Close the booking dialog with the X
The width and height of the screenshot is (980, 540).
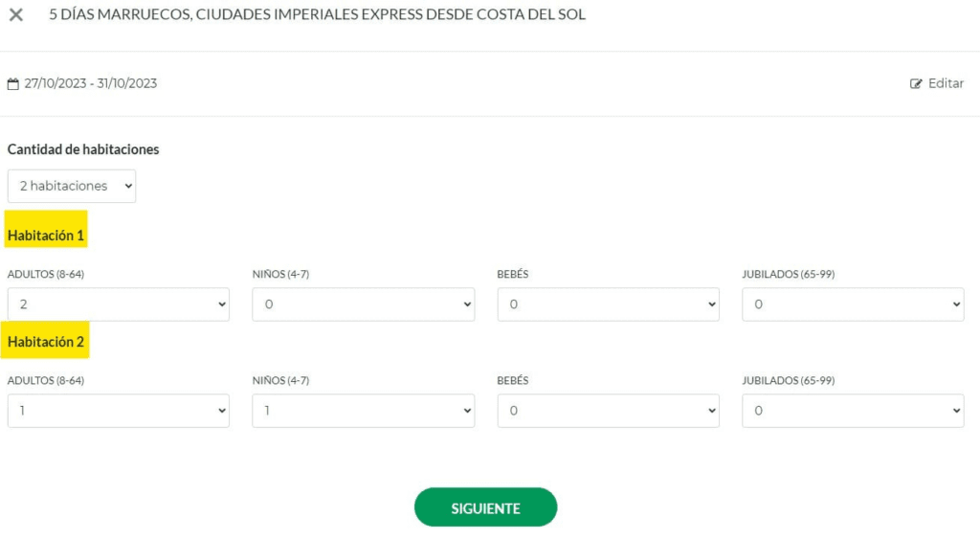pos(16,15)
